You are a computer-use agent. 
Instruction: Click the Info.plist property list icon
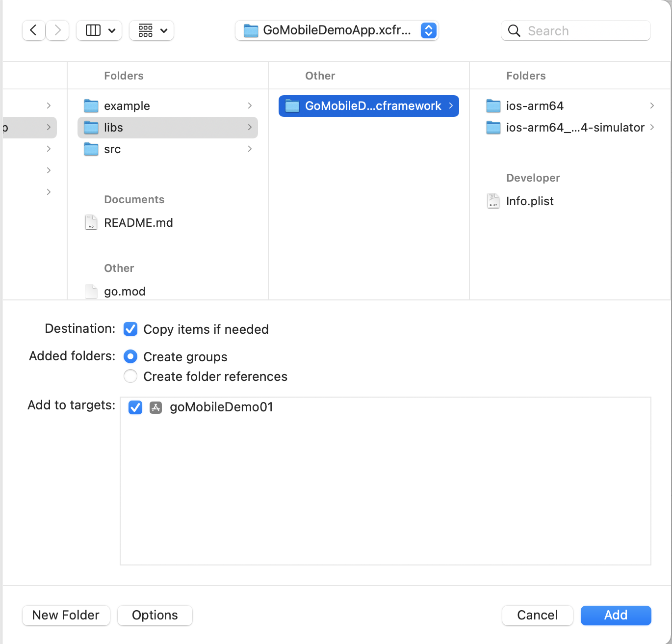[493, 201]
